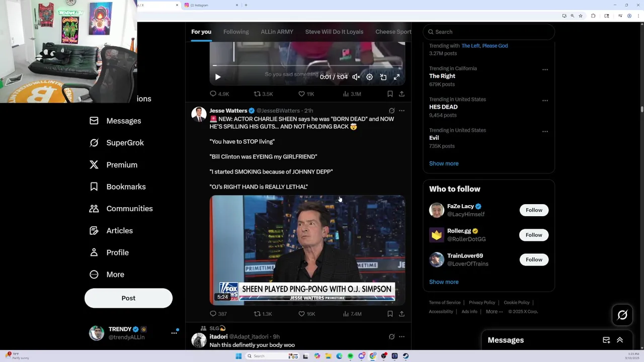Play the video in the top post
The image size is (644, 362).
coord(218,77)
